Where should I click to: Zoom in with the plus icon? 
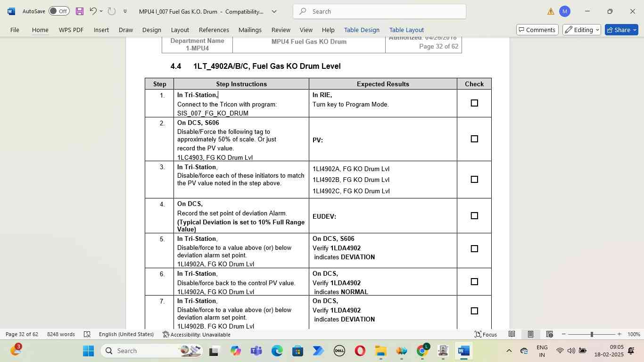(x=619, y=334)
